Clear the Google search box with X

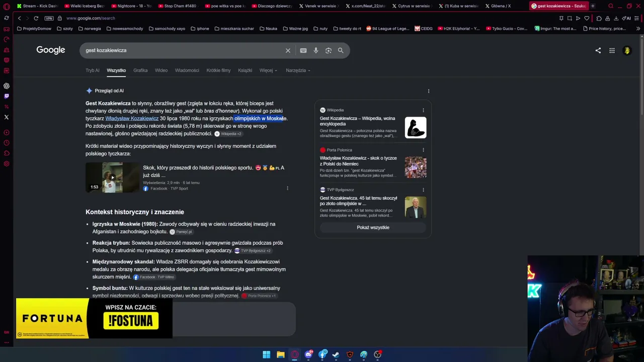click(288, 50)
